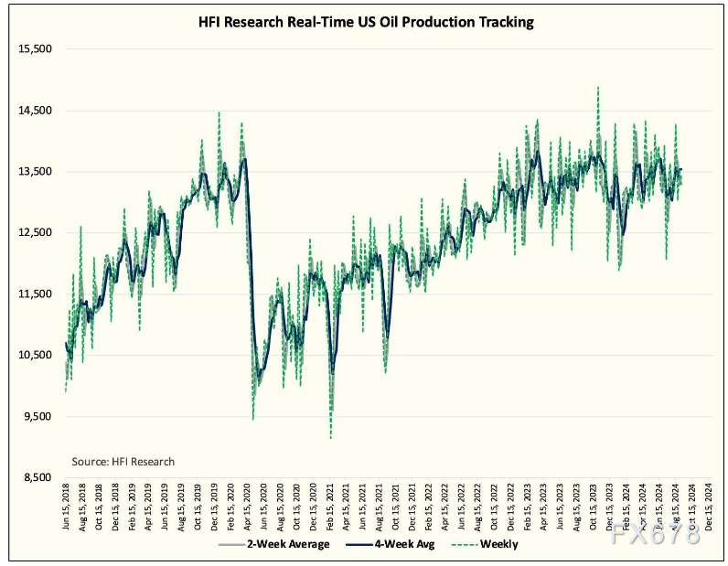Click the 'Oct 15, 2022' x-axis label
The width and height of the screenshot is (728, 566).
(x=494, y=507)
